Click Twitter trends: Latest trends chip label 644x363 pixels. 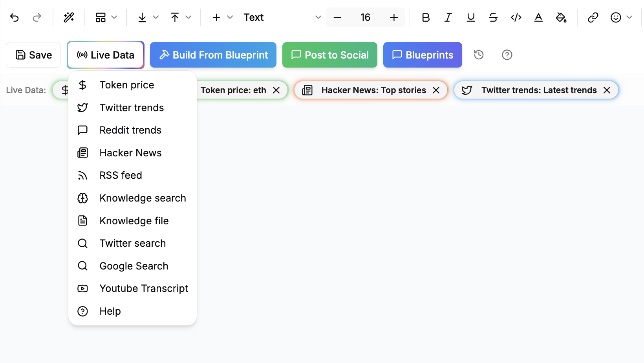point(539,90)
